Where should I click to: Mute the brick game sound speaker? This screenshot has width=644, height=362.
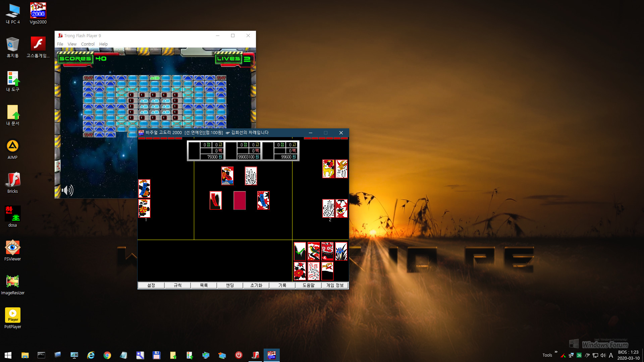(x=67, y=190)
